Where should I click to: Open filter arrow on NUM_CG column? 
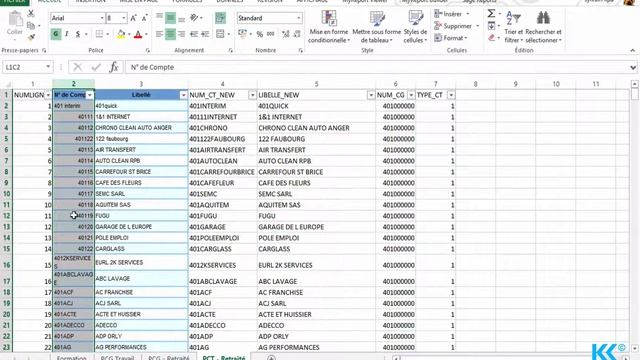coord(411,95)
